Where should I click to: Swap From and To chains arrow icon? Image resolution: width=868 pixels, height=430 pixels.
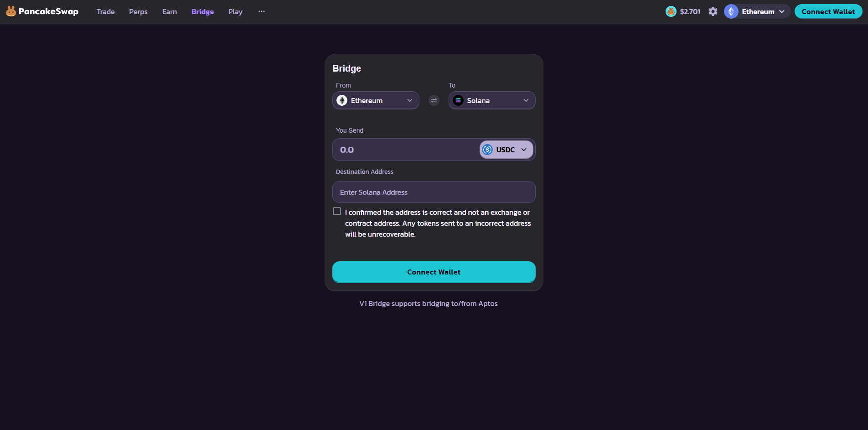(434, 100)
